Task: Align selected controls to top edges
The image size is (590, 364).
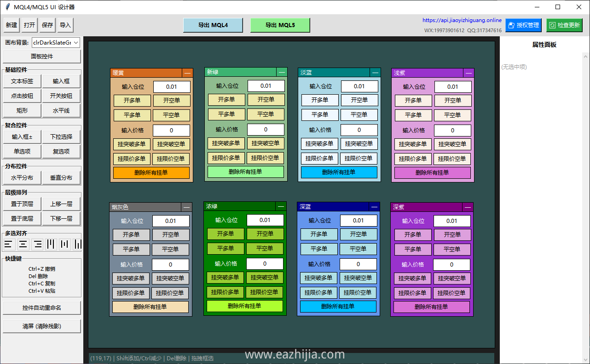Action: pos(51,244)
